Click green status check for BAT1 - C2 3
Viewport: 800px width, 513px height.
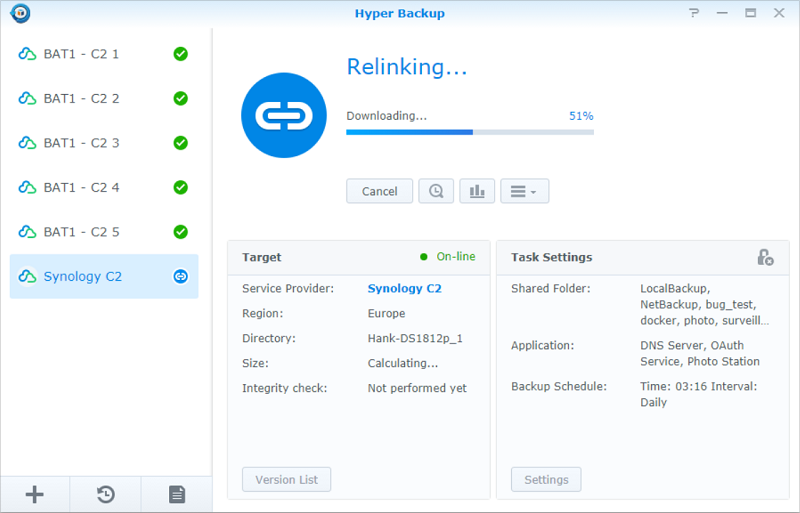pos(180,143)
